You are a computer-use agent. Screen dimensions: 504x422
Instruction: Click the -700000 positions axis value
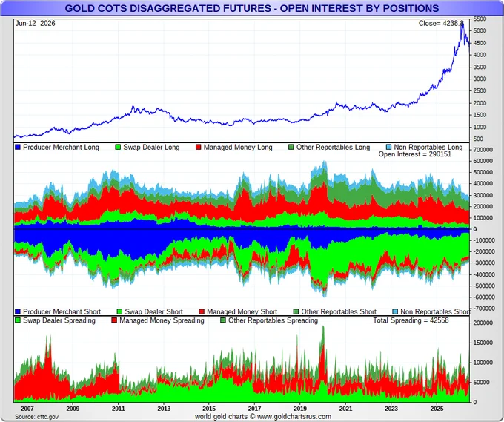click(483, 309)
